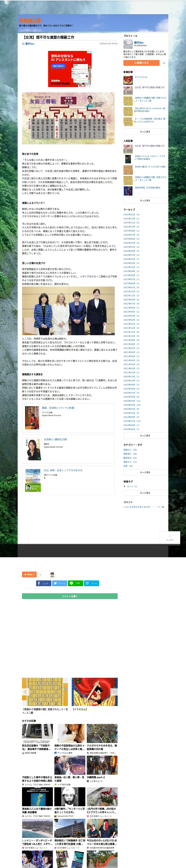Expand archive list with もっと見る
Screen dimensions: 186x868
click(x=145, y=436)
